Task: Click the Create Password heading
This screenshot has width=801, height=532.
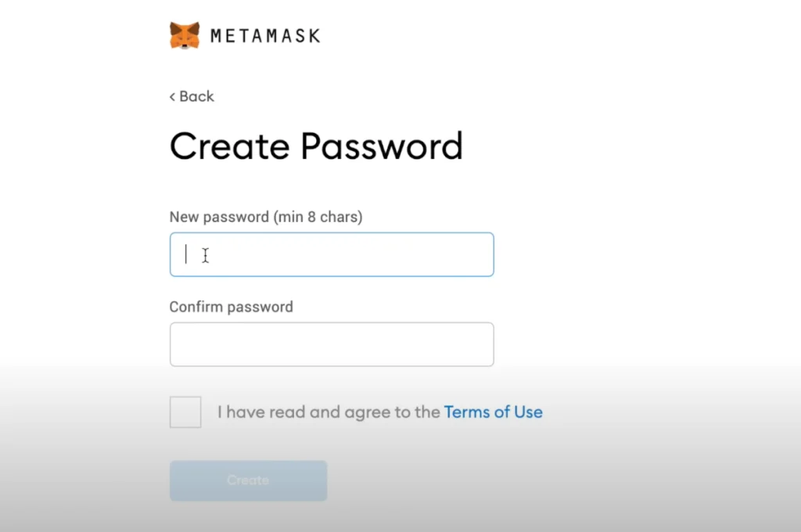Action: (316, 146)
